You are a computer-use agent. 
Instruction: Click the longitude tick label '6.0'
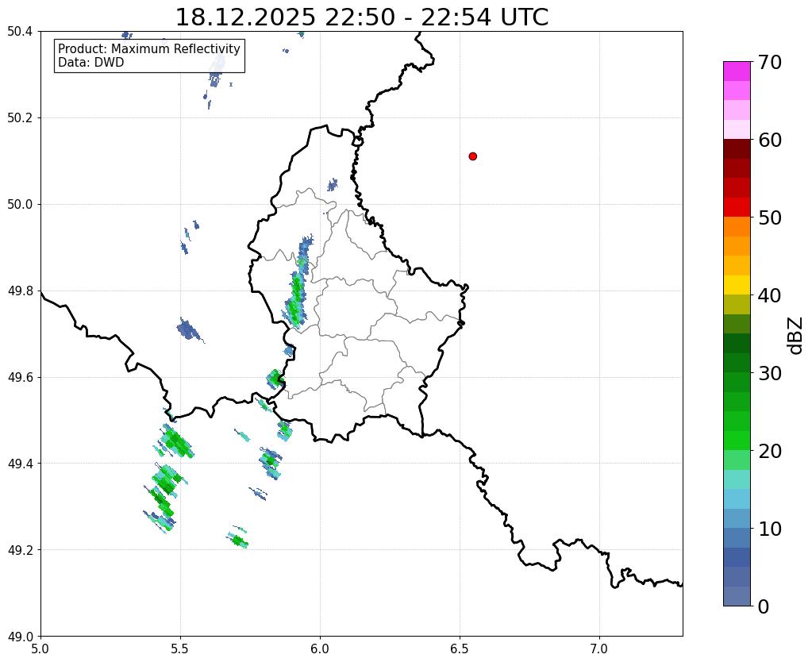click(320, 649)
